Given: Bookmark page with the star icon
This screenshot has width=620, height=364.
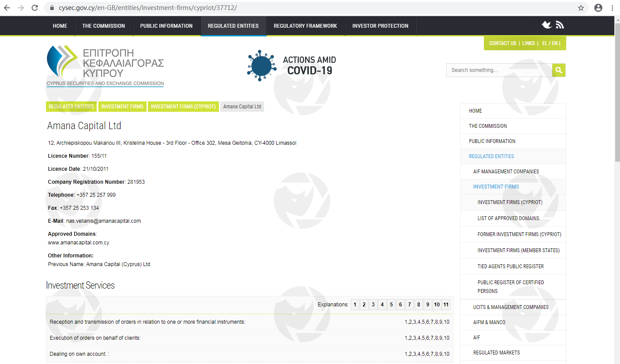Looking at the screenshot, I should coord(581,8).
